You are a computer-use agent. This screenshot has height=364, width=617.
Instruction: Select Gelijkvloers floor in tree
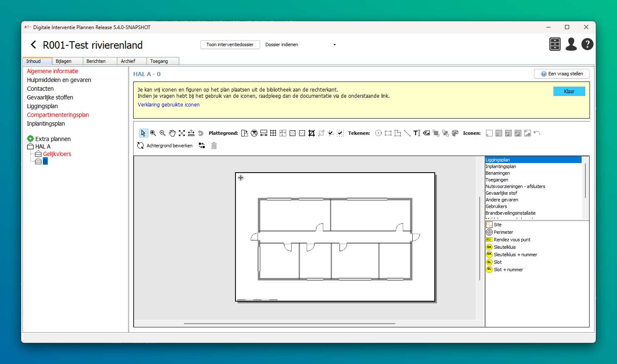click(57, 154)
